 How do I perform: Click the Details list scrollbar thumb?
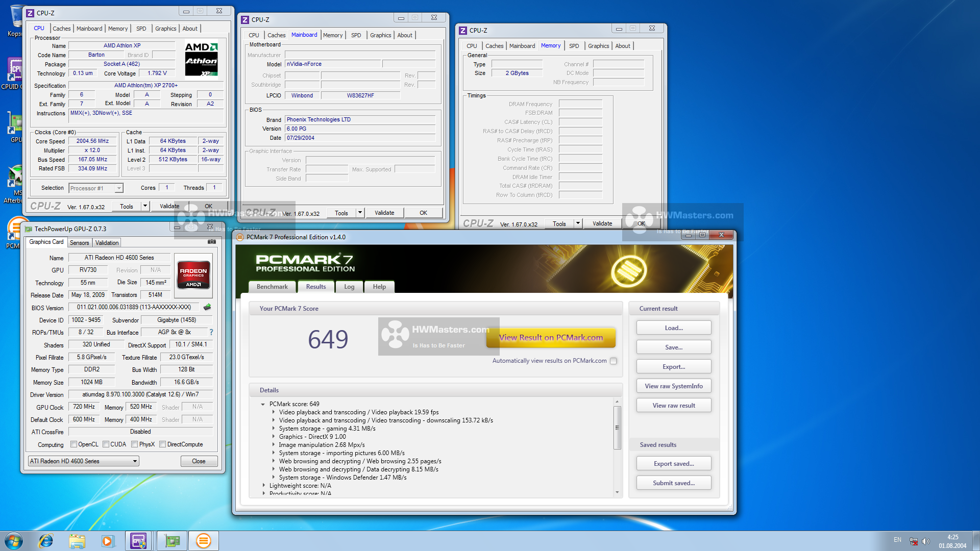click(x=617, y=428)
